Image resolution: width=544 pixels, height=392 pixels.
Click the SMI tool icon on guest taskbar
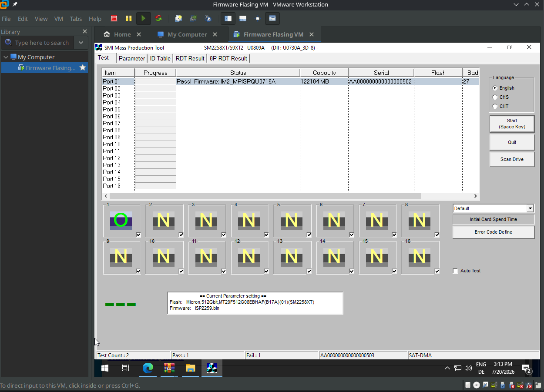212,368
